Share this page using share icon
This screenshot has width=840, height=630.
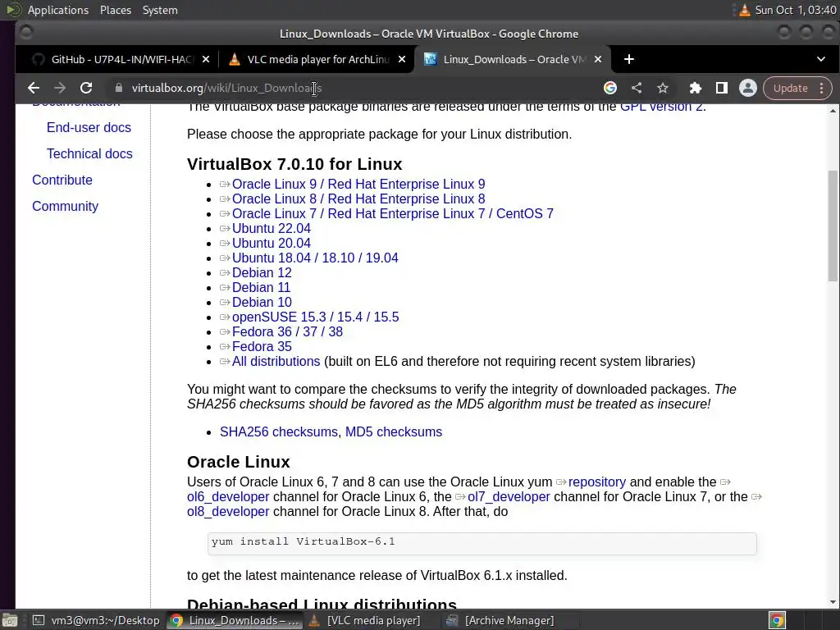click(x=637, y=88)
